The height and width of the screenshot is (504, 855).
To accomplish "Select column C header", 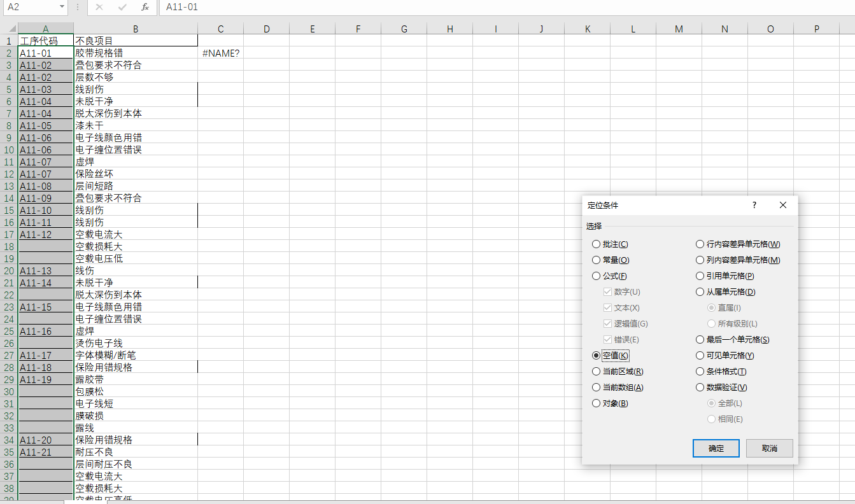I will (x=220, y=29).
